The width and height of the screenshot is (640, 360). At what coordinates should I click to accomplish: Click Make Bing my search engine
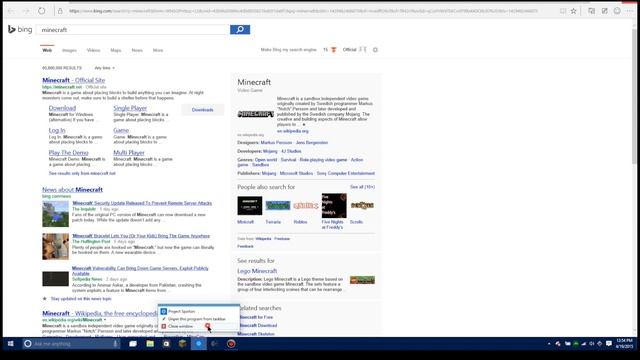[289, 50]
